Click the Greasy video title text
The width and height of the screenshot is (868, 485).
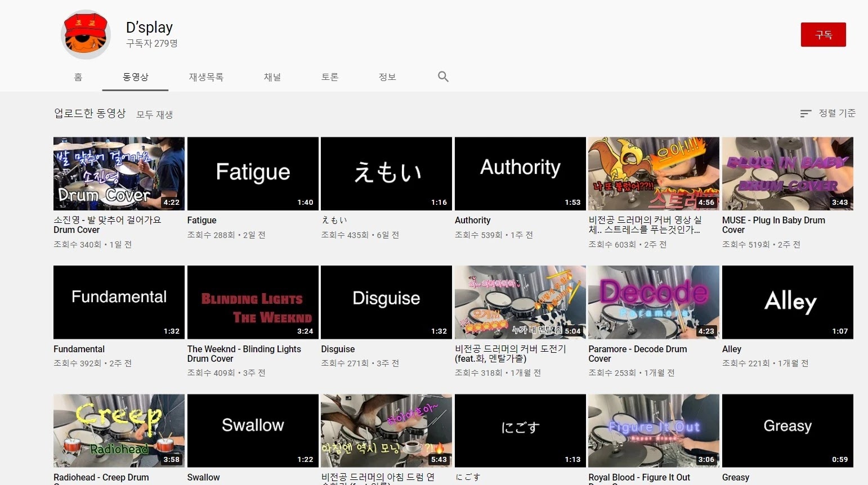pos(736,478)
